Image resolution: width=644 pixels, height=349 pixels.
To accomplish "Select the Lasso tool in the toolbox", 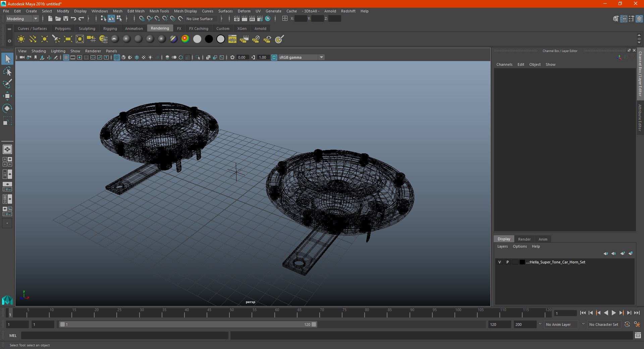I will click(7, 71).
